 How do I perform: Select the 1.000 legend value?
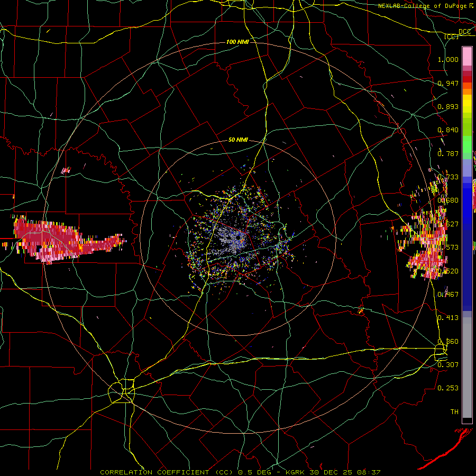448,59
